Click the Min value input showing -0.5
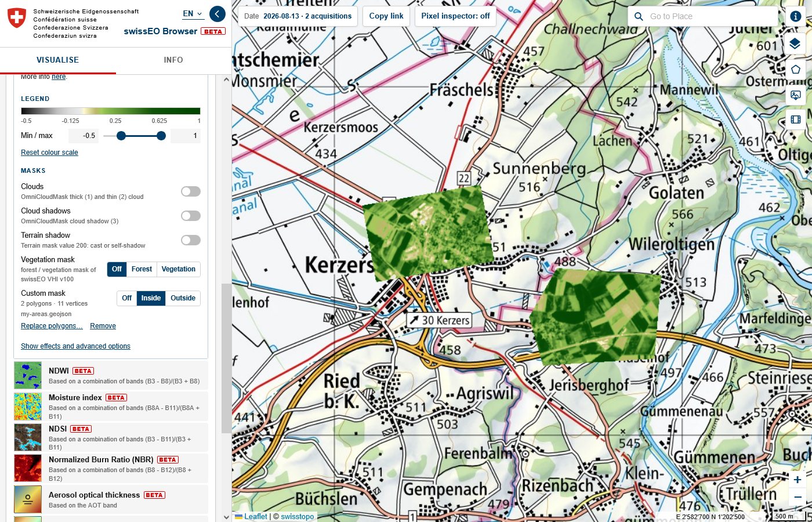This screenshot has width=812, height=522. click(x=83, y=136)
